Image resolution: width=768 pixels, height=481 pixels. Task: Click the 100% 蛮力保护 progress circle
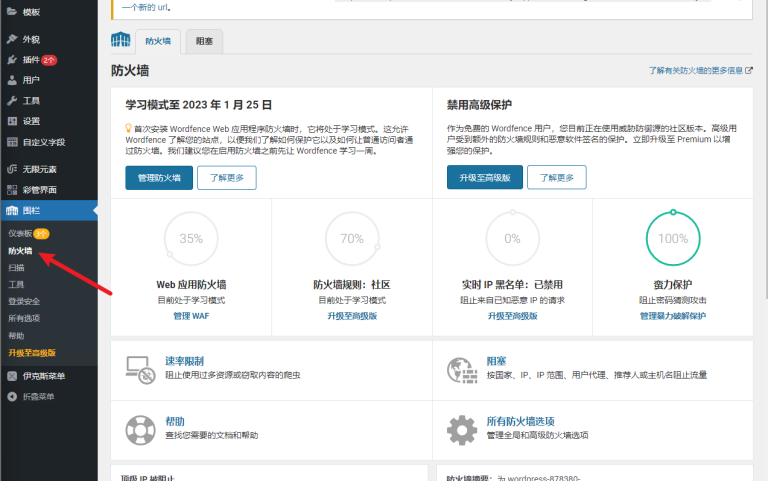[x=673, y=239]
